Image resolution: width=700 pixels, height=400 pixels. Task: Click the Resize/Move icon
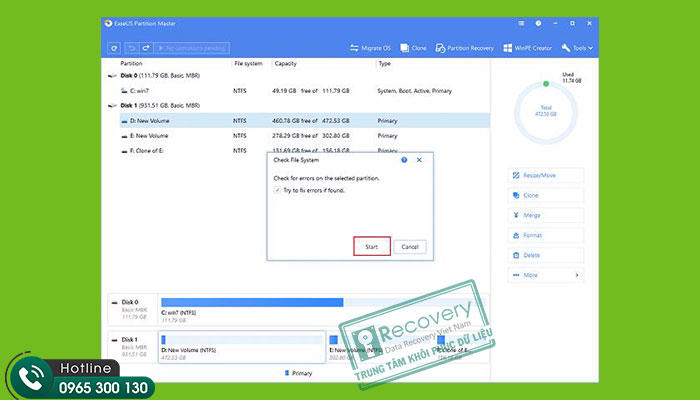point(516,175)
